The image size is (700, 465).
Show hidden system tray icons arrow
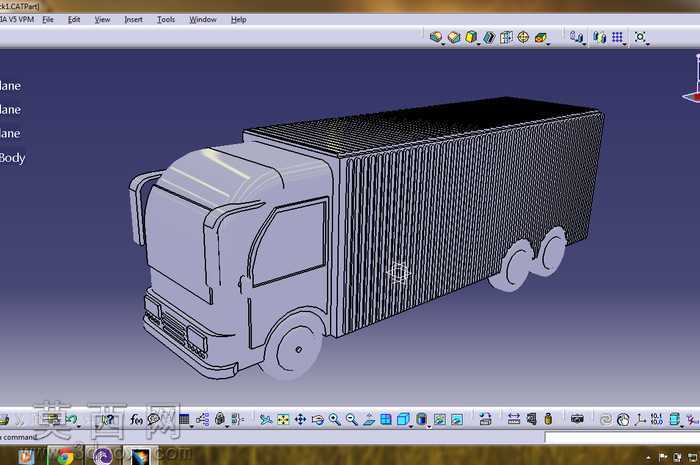point(647,457)
